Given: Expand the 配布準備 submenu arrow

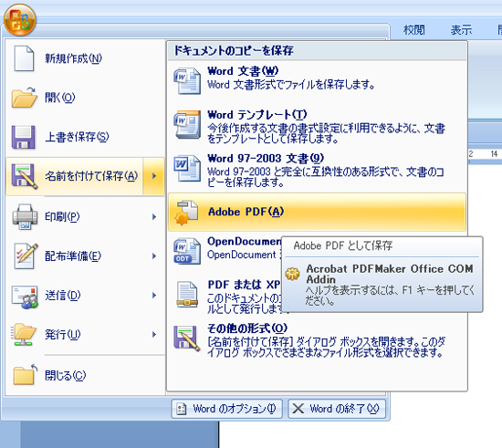Looking at the screenshot, I should [x=154, y=256].
